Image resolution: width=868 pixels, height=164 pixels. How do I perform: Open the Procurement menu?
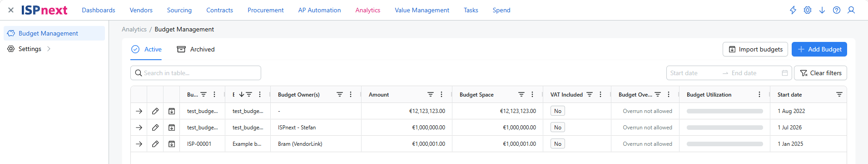click(266, 10)
